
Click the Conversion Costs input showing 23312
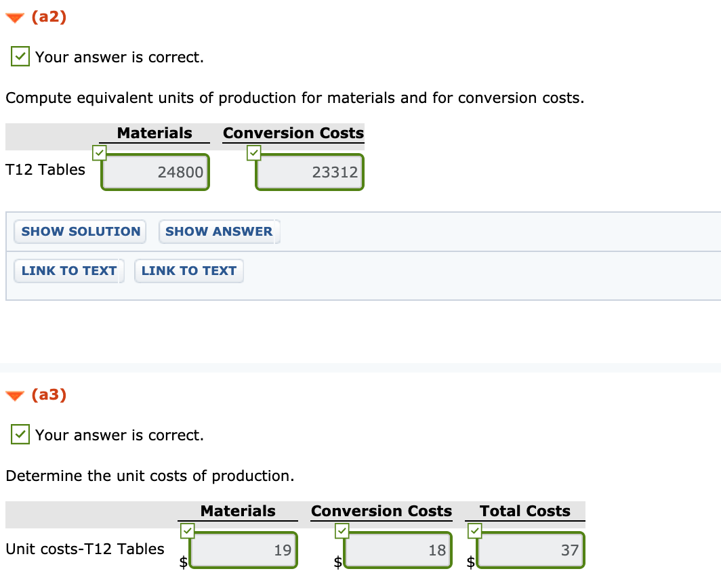309,172
